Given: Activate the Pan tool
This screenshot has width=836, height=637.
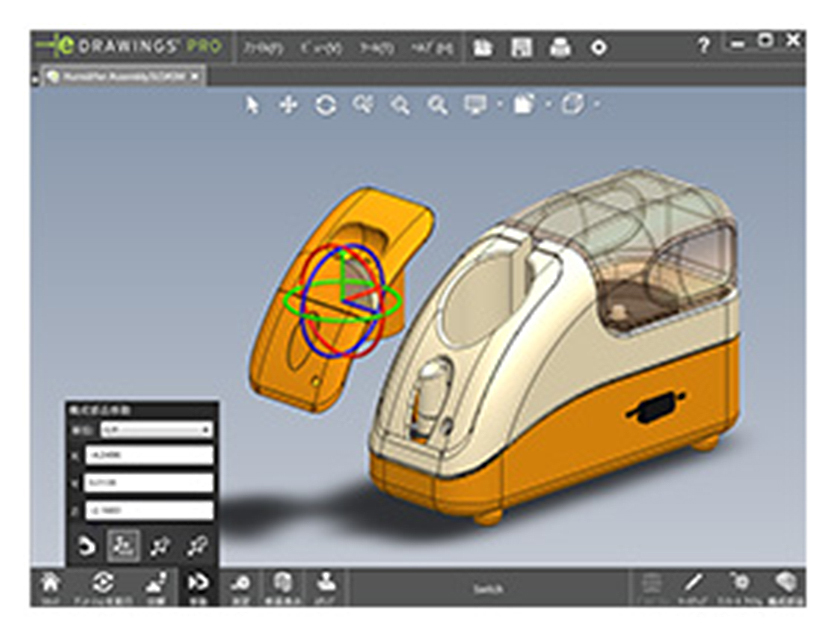Looking at the screenshot, I should tap(287, 104).
